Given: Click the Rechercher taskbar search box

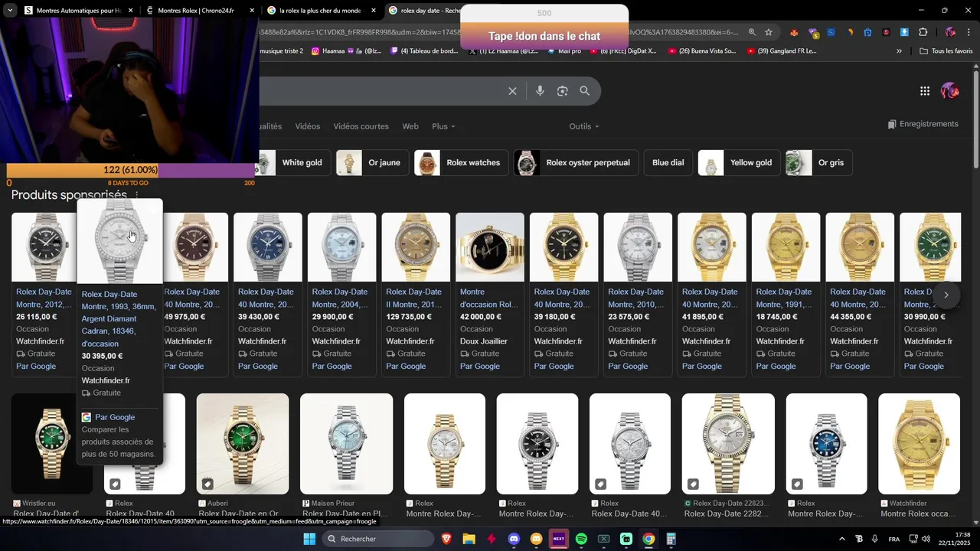Looking at the screenshot, I should coord(378,539).
